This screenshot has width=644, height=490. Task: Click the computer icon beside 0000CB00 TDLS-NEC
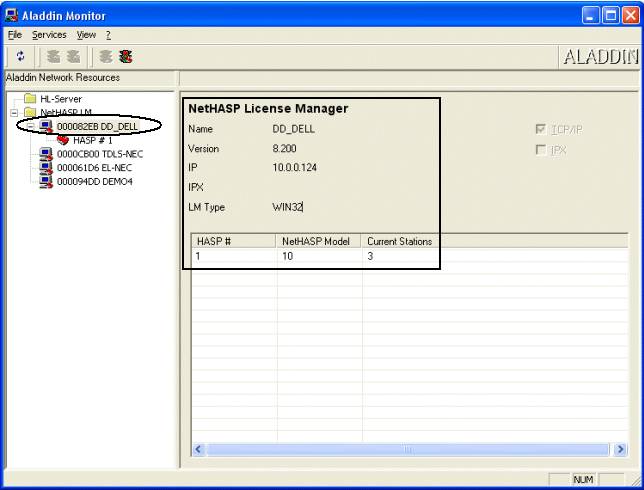point(46,154)
